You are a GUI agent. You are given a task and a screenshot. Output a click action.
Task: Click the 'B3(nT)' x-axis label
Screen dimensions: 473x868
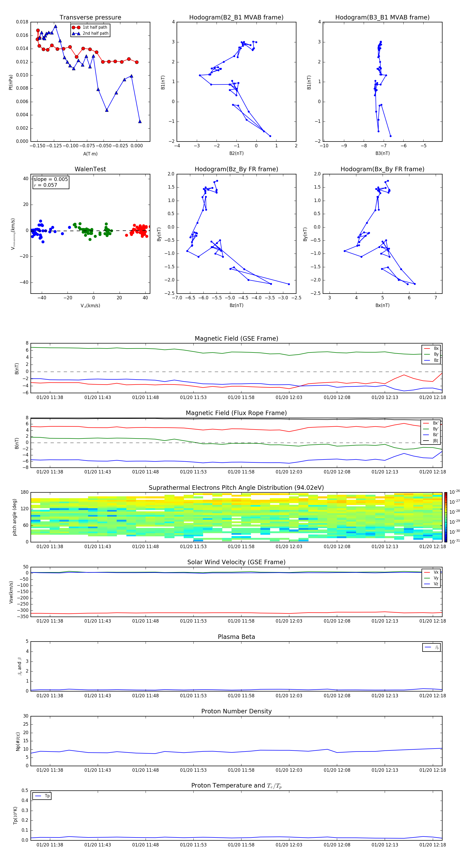click(x=382, y=153)
